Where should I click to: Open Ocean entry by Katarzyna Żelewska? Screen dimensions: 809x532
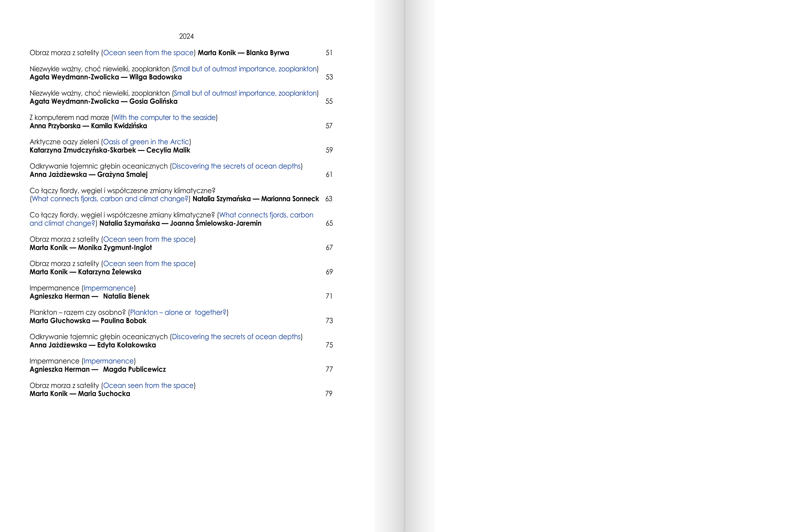(x=148, y=264)
